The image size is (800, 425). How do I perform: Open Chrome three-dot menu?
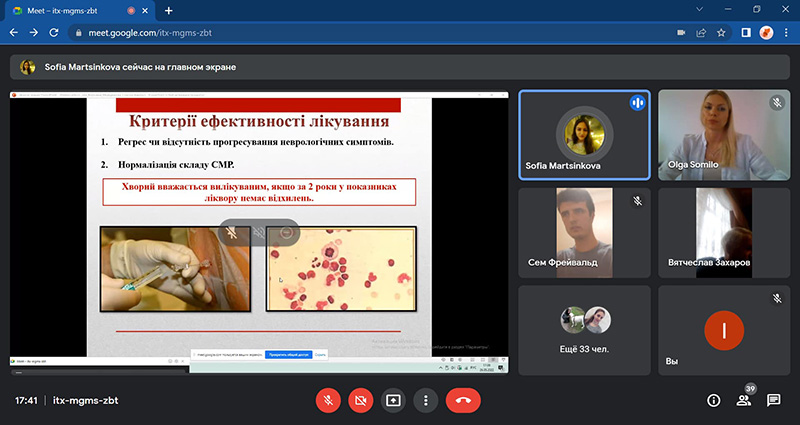tap(787, 32)
